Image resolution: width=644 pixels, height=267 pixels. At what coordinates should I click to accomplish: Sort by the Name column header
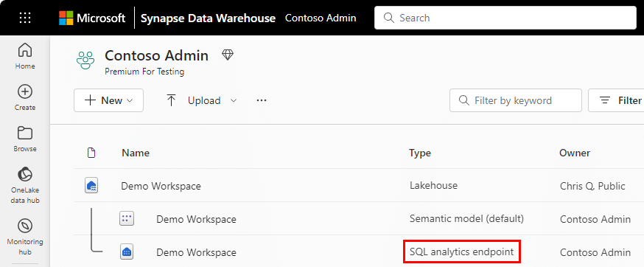(x=136, y=153)
